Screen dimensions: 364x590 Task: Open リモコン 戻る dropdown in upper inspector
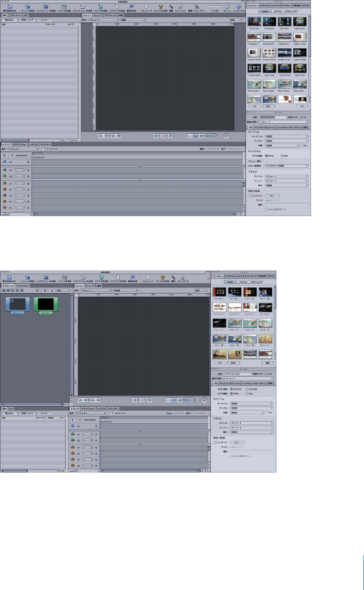tap(286, 185)
